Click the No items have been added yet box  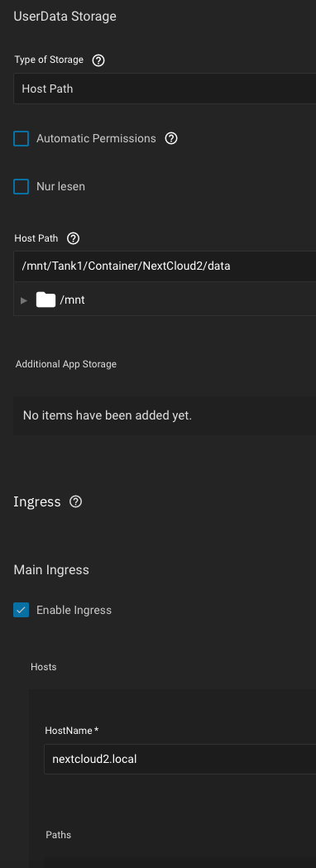coord(165,415)
